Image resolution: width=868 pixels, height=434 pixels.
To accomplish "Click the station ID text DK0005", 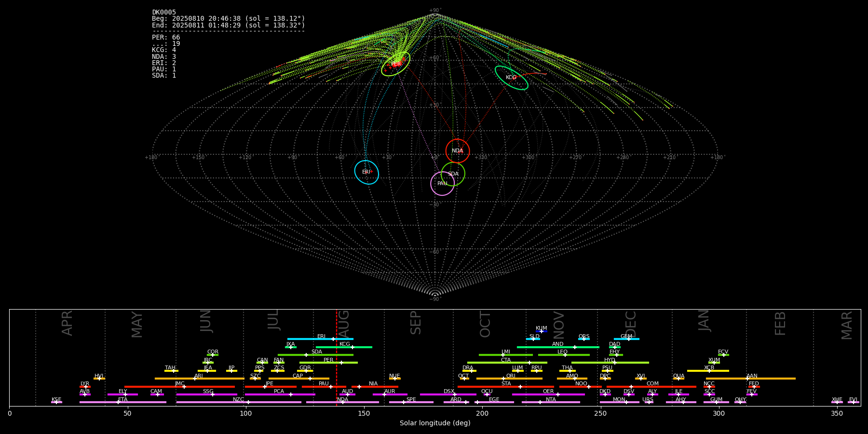I will pyautogui.click(x=164, y=13).
